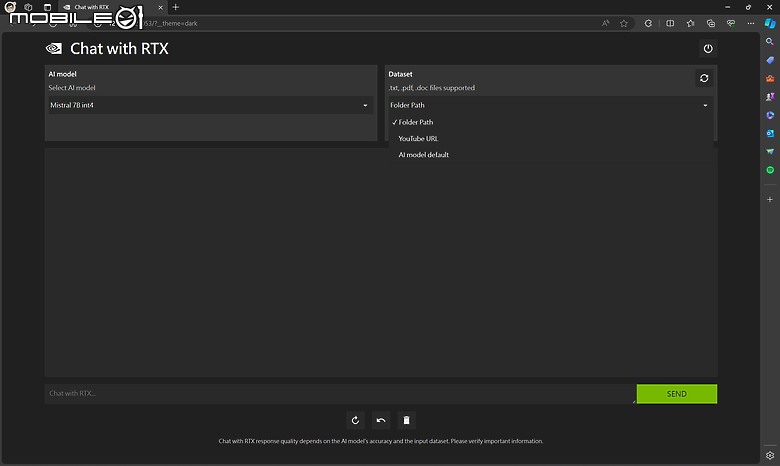Click the address bar URL text
Image resolution: width=780 pixels, height=466 pixels.
171,23
